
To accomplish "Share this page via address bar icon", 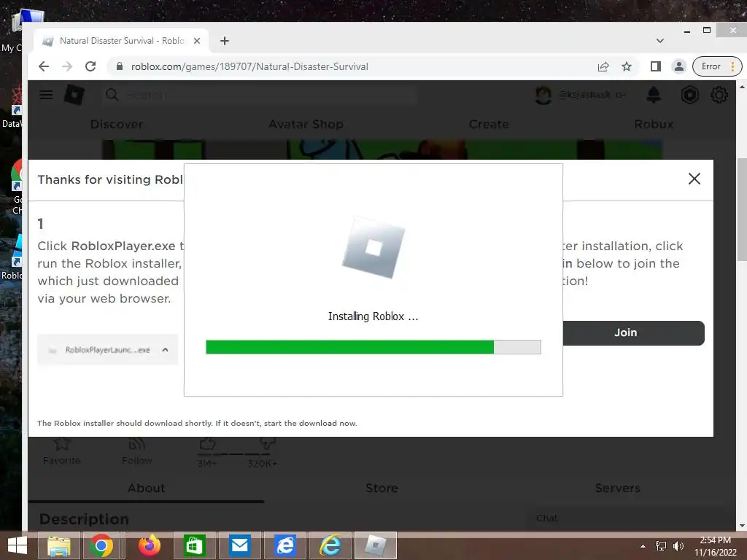I will click(603, 66).
